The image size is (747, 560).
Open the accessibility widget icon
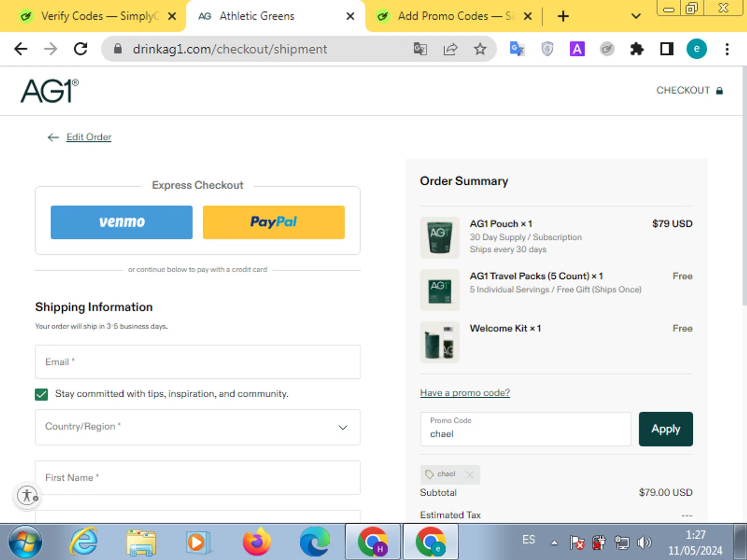(28, 495)
